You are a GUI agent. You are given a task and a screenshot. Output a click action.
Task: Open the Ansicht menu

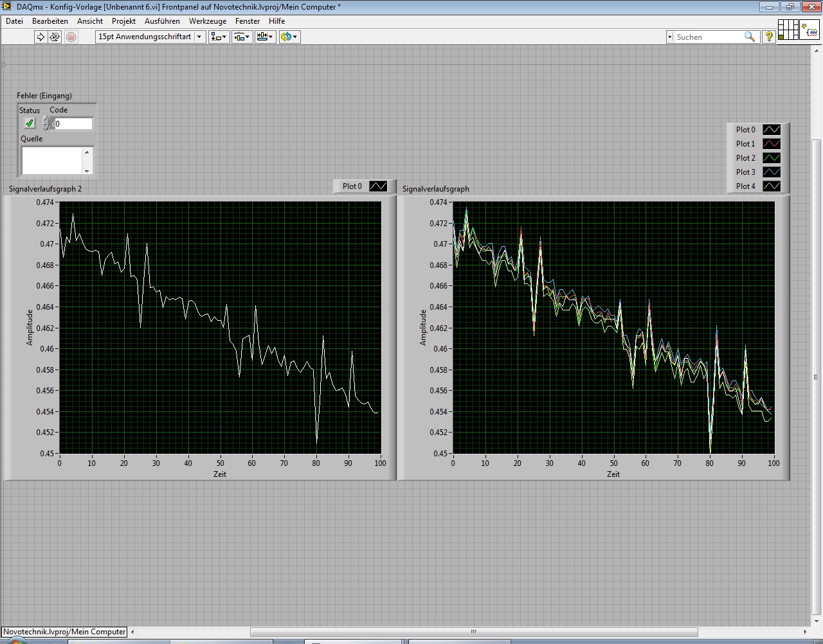pyautogui.click(x=90, y=21)
